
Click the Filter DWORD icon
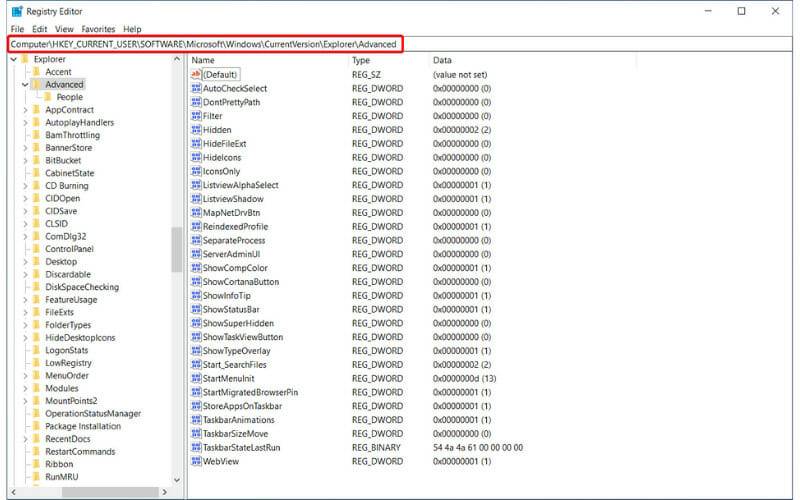click(x=196, y=116)
